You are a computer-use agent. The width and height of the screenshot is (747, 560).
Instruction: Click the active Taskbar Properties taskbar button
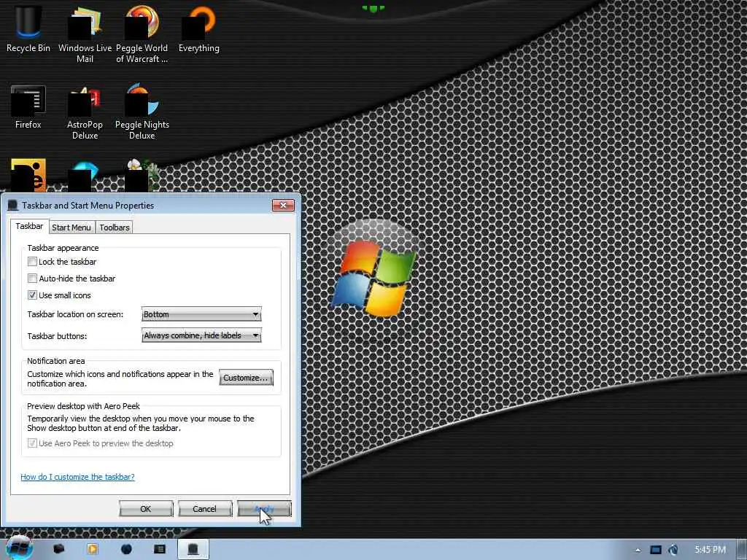(x=193, y=549)
